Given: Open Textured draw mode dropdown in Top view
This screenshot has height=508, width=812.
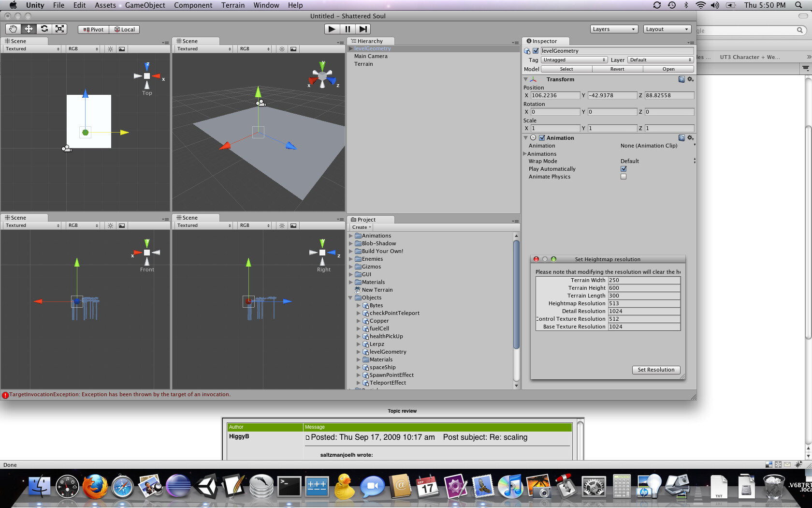Looking at the screenshot, I should click(x=33, y=49).
